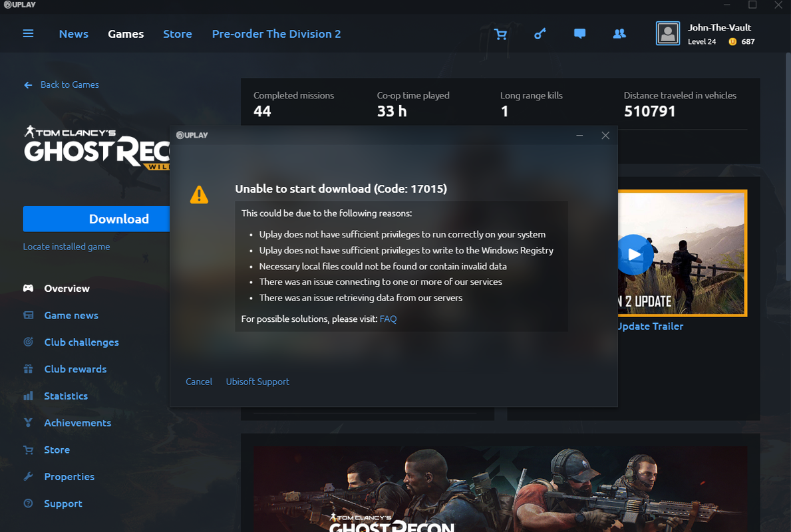Open Pre-order The Division 2 tab

pyautogui.click(x=277, y=34)
